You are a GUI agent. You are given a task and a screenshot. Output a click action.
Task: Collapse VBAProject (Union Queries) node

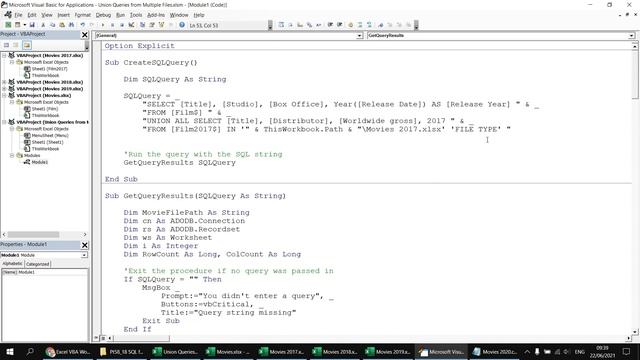point(4,122)
